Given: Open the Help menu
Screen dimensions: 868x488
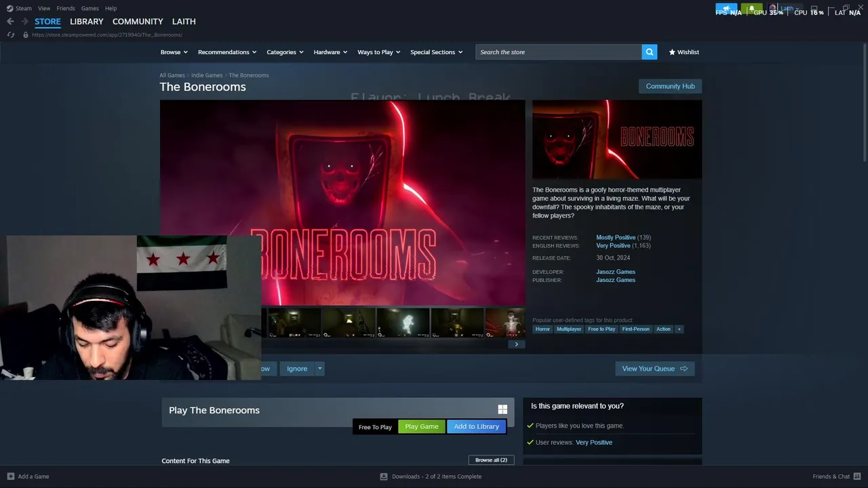Looking at the screenshot, I should (x=111, y=8).
